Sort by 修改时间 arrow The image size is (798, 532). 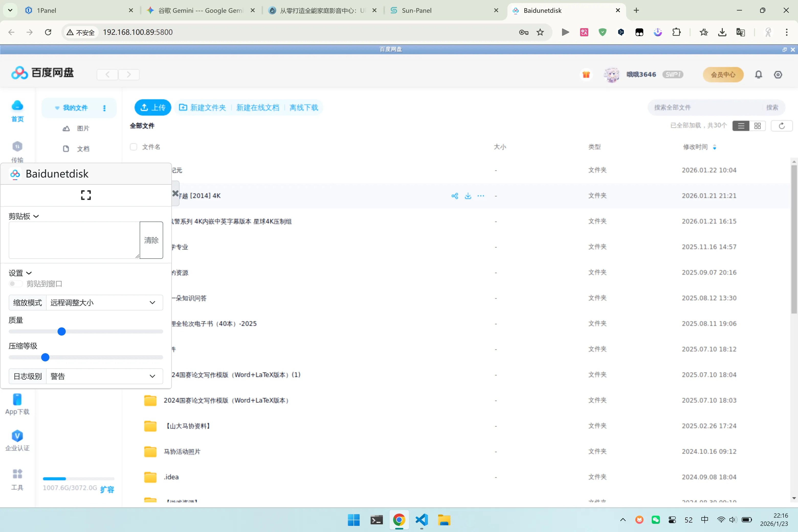click(715, 147)
